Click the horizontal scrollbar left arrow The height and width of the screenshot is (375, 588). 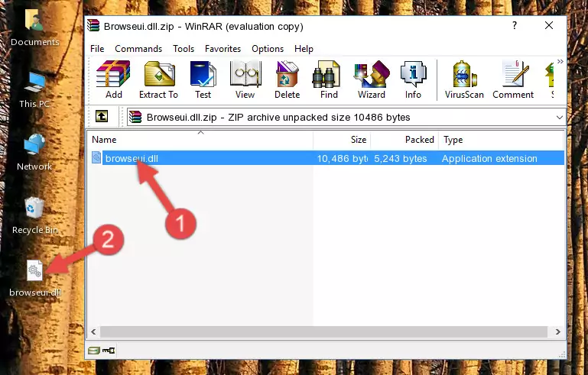(93, 331)
